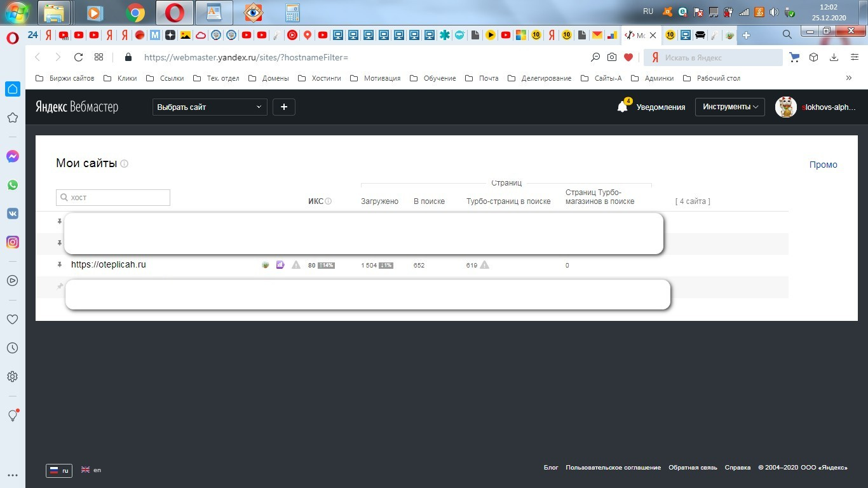
Task: Open the Хостинги bookmarks folder
Action: tap(320, 78)
